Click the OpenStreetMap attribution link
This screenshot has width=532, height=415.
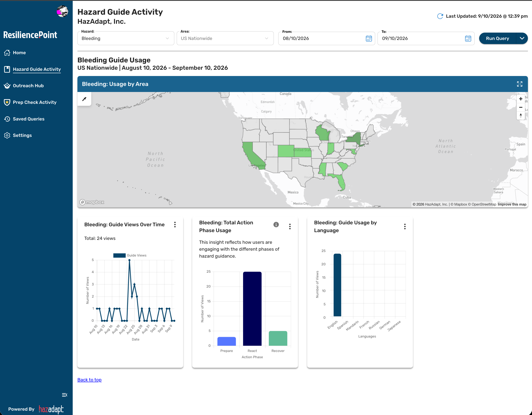482,204
